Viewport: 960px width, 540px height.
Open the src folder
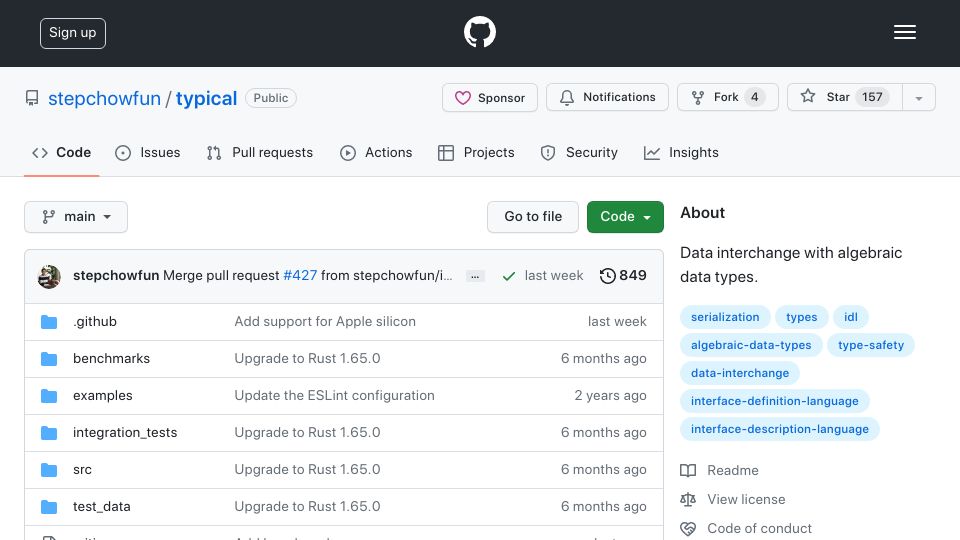(83, 470)
